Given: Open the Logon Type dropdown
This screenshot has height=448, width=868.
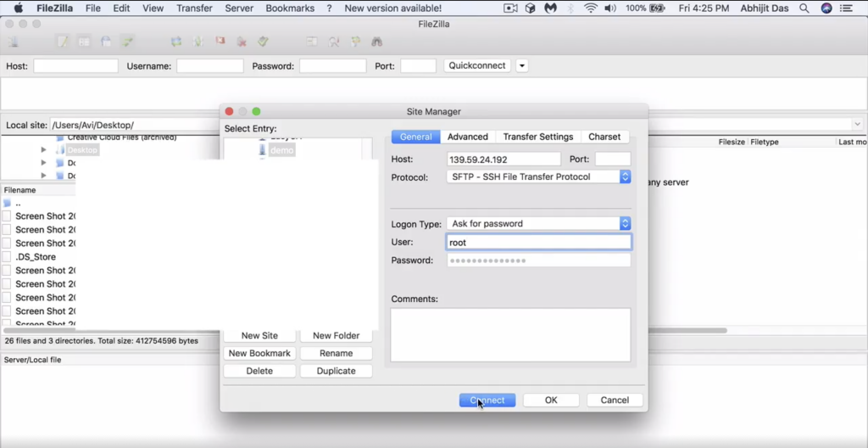Looking at the screenshot, I should [538, 223].
